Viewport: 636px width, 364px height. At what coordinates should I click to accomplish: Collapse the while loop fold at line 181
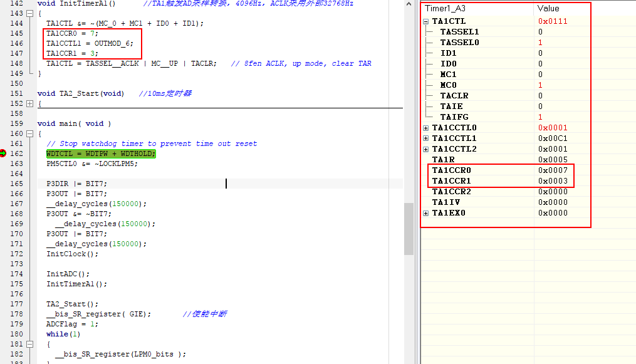pyautogui.click(x=29, y=344)
